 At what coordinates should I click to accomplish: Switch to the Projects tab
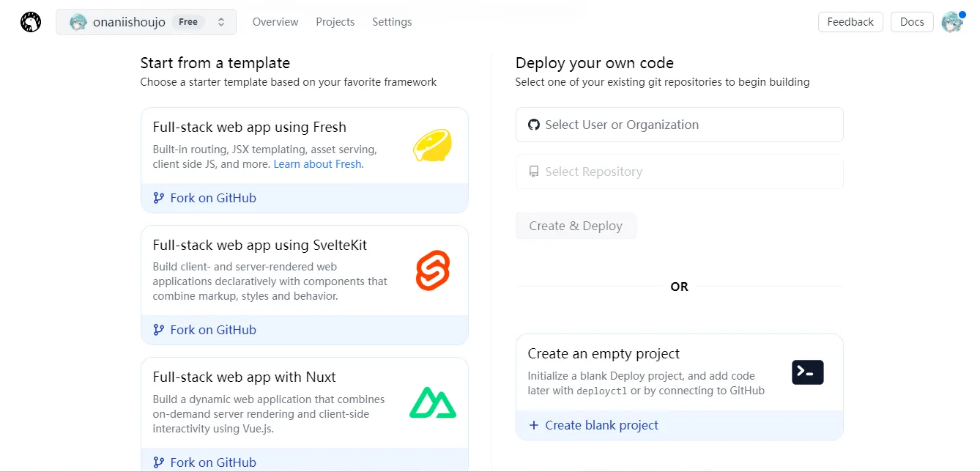(335, 22)
